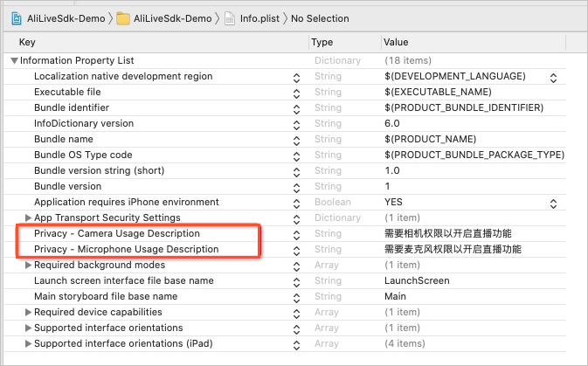Expand Required device capabilities row
Screen dimensions: 588x366
pos(28,312)
